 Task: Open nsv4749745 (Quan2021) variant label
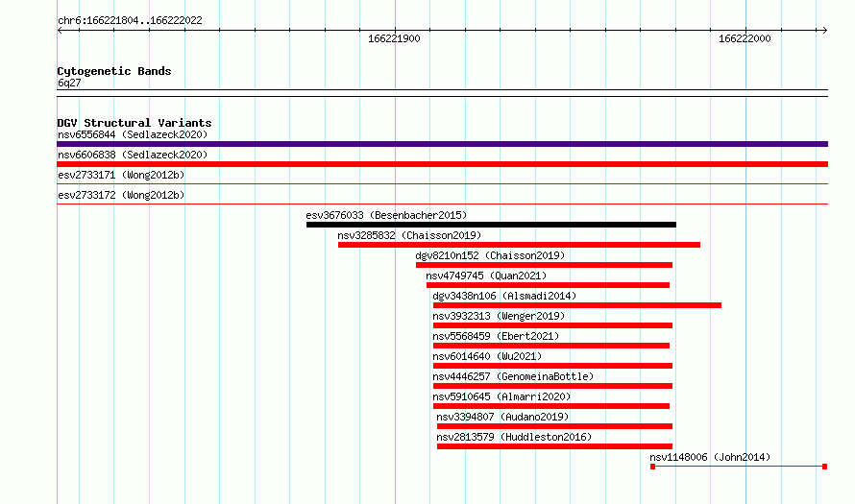pos(486,276)
